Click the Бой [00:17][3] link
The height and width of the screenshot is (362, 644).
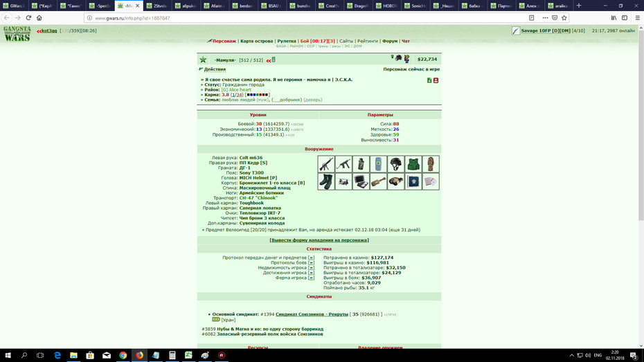(317, 41)
